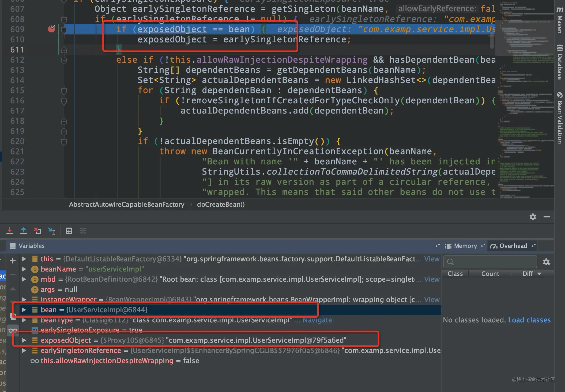Open the Memory view settings gear
The width and height of the screenshot is (565, 392).
(547, 262)
